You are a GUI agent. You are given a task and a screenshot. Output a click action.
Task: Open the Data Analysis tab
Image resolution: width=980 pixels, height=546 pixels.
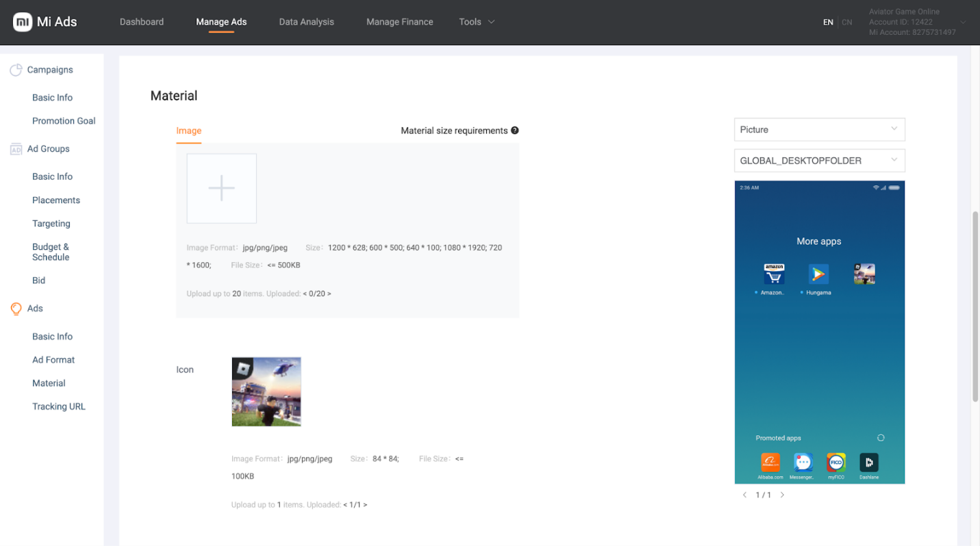(x=306, y=22)
